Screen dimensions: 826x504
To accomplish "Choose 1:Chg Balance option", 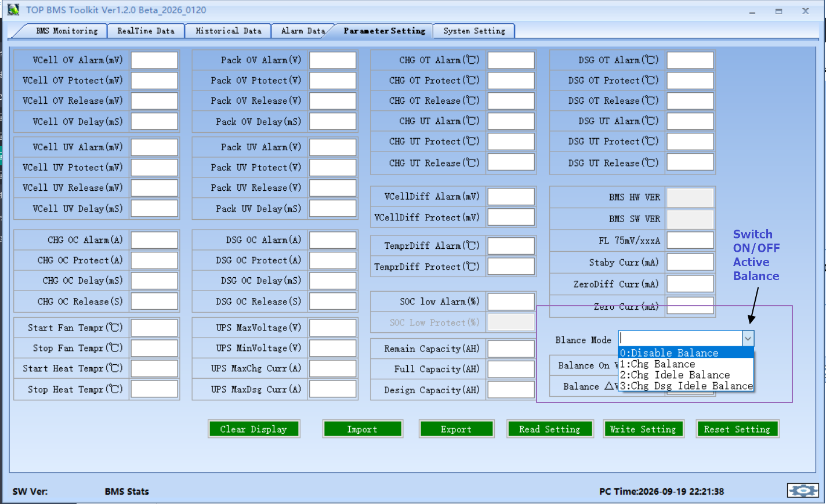I will point(686,364).
